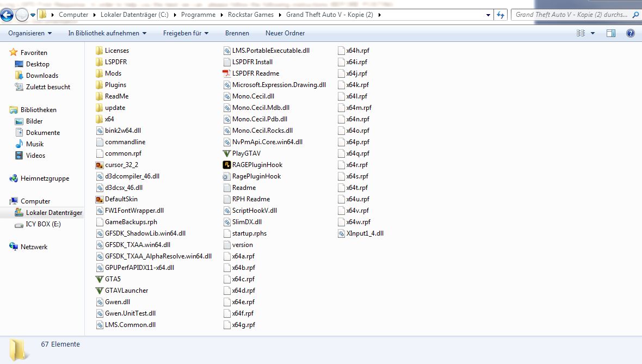Expand the Freigeben für dropdown
The image size is (642, 364).
186,33
